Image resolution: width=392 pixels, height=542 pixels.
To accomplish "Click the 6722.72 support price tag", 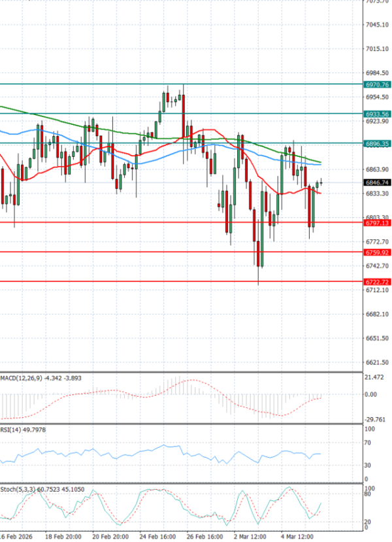I will tap(378, 282).
